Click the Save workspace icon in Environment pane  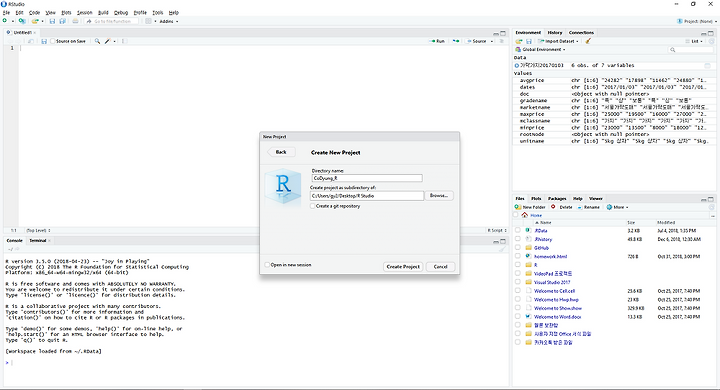pos(529,41)
